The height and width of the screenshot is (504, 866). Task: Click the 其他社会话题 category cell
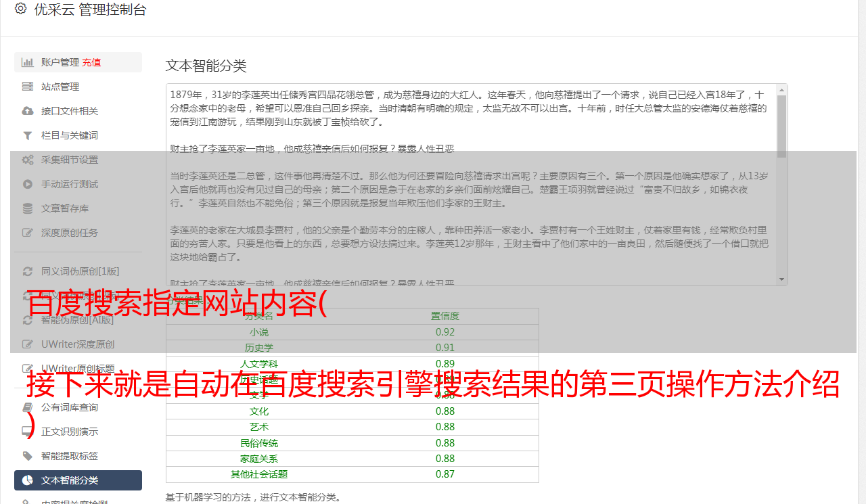coord(259,475)
